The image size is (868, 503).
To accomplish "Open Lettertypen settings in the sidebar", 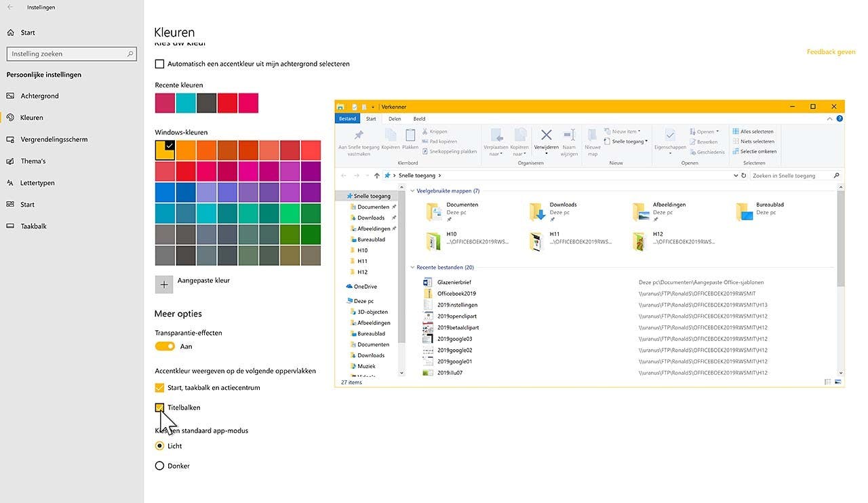I will pyautogui.click(x=32, y=182).
